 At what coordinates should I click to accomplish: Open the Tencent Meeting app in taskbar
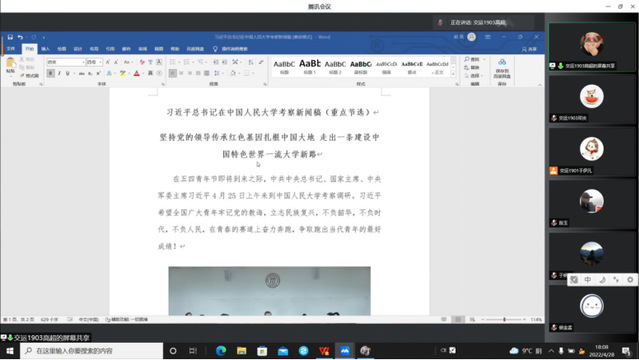pos(345,351)
